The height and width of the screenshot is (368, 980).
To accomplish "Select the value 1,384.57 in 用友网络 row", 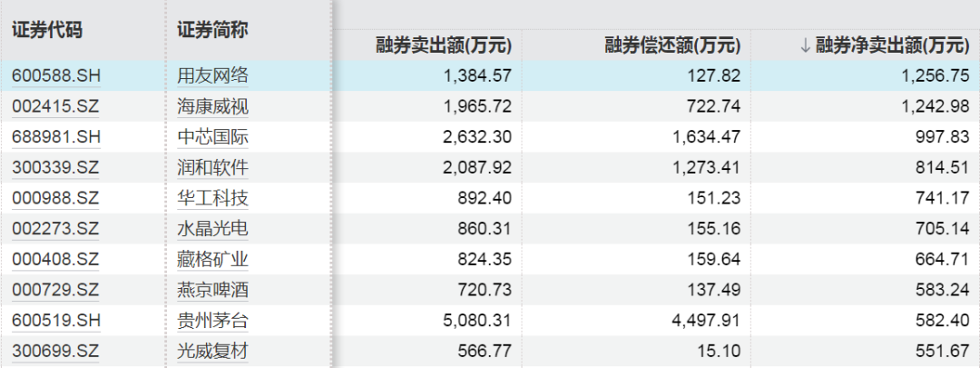I will (477, 75).
